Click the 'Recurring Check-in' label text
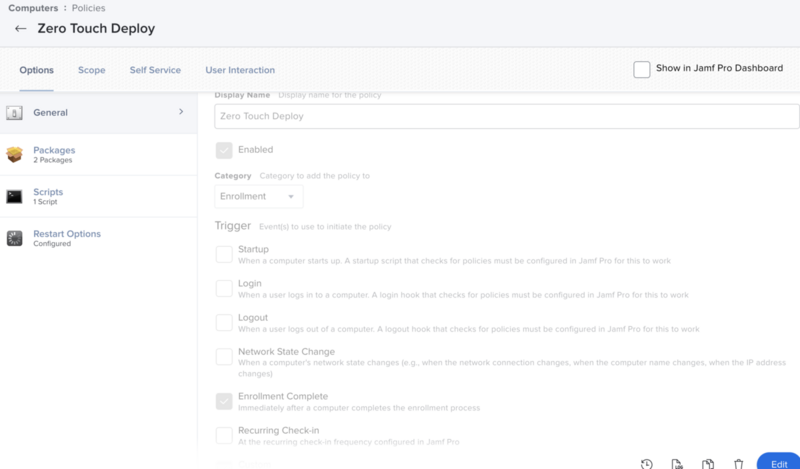The width and height of the screenshot is (800, 469). coord(279,431)
